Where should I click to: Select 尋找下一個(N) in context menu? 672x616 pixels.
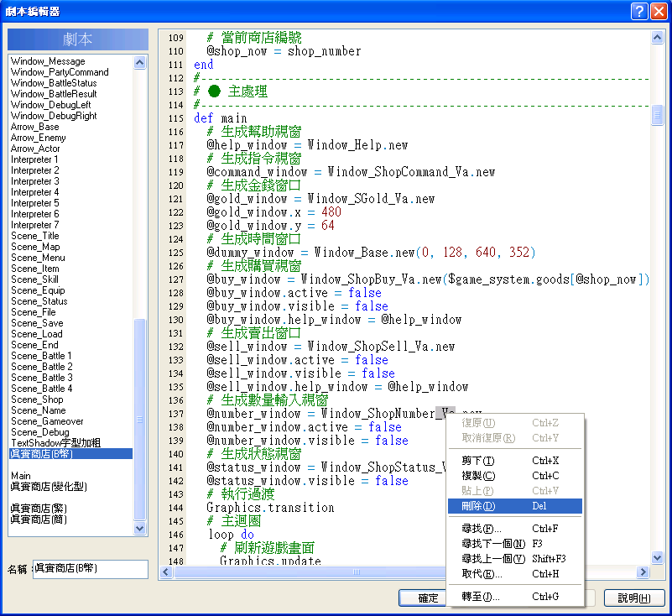(x=515, y=544)
